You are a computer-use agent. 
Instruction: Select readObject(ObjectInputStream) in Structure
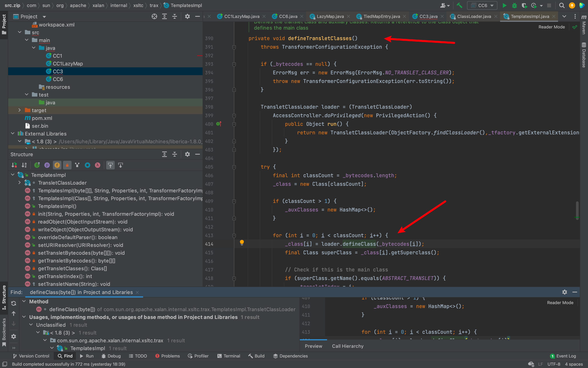click(83, 222)
